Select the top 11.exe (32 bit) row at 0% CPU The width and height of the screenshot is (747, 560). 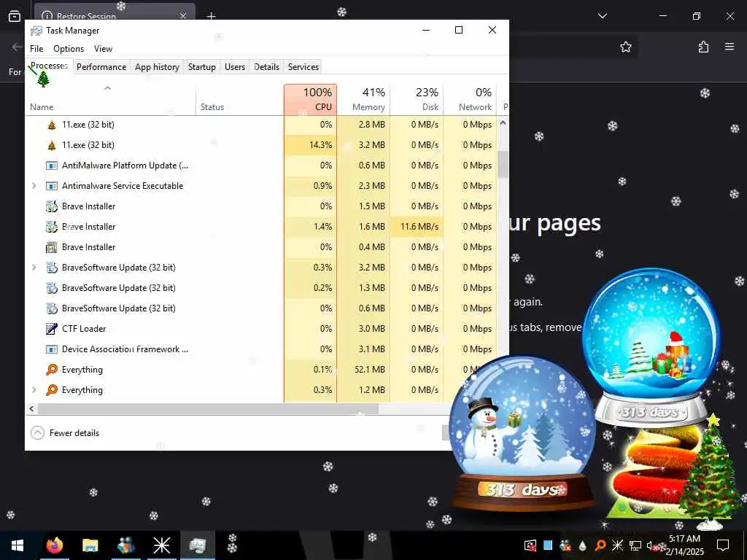pyautogui.click(x=261, y=125)
